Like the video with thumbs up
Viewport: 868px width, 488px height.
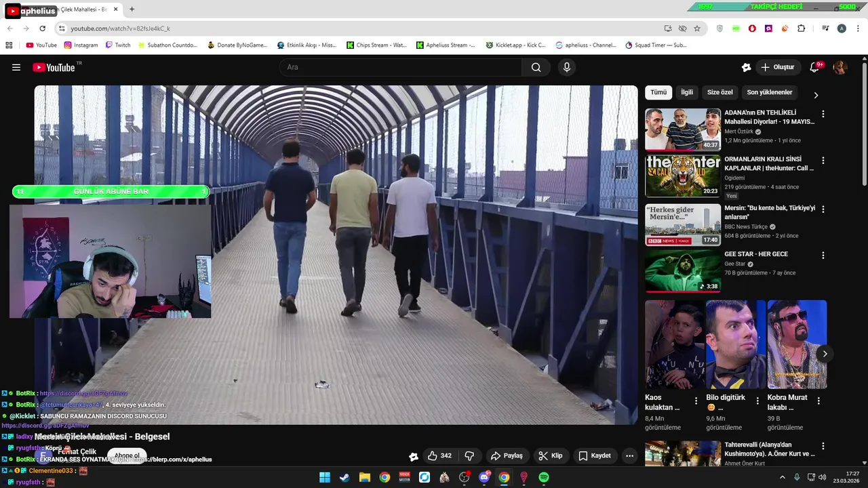(439, 455)
